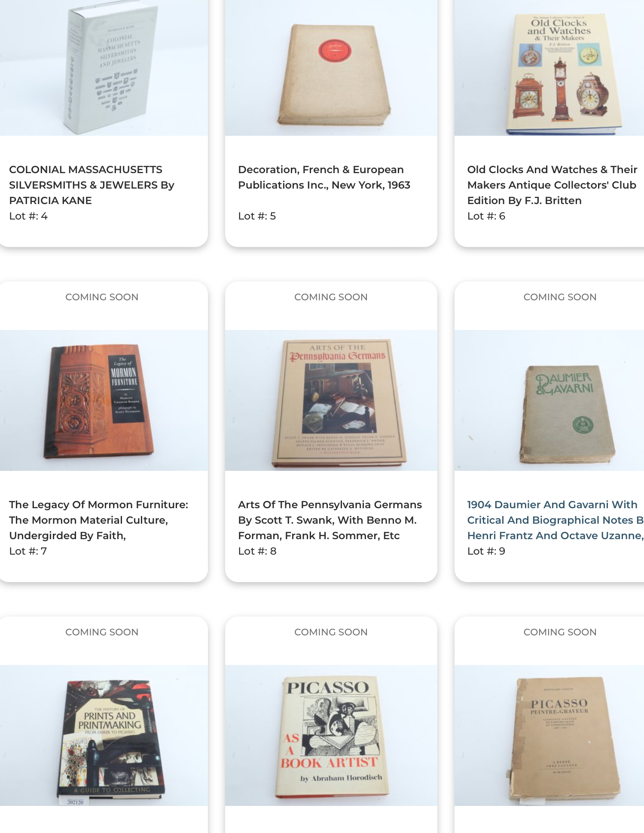Screen dimensions: 644x833
Task: Open the Decoration 1963 book image
Action: (331, 68)
